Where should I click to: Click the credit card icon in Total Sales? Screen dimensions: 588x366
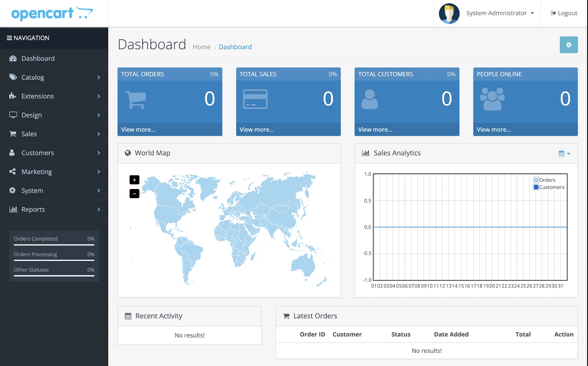(x=255, y=99)
